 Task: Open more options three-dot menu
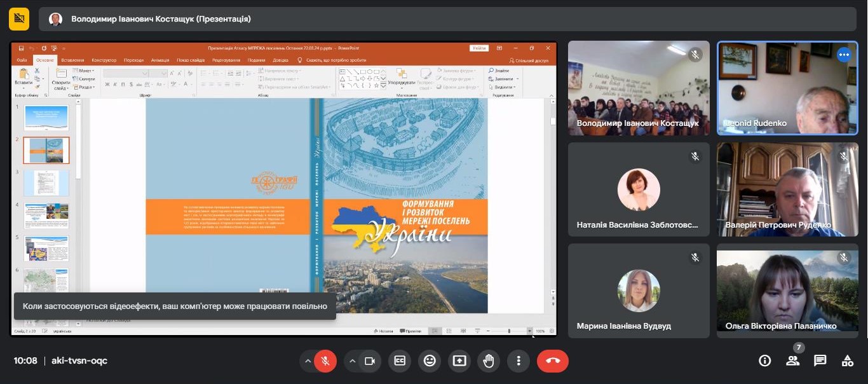pos(519,361)
